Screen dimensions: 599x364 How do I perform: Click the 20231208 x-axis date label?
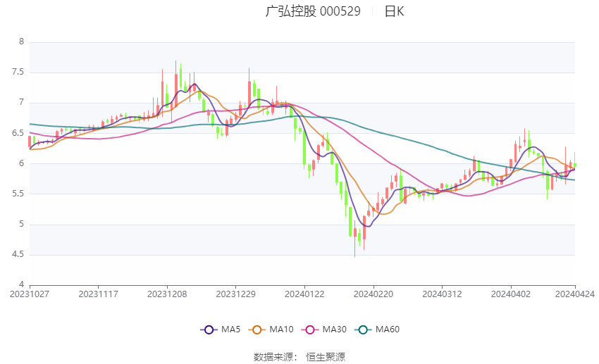pos(167,294)
